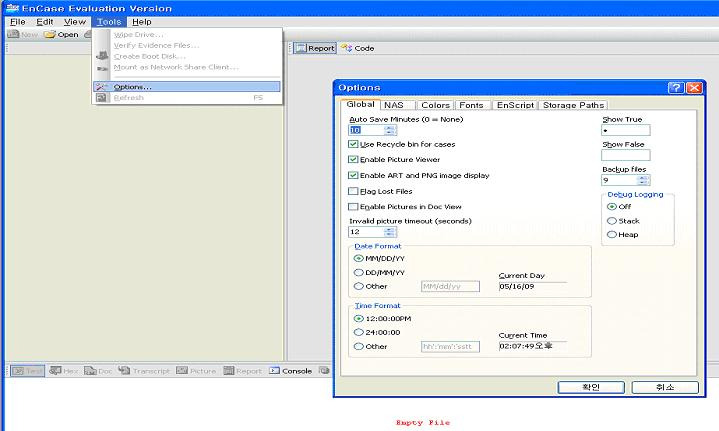
Task: Click the EnCase title bar app icon
Action: click(x=12, y=8)
